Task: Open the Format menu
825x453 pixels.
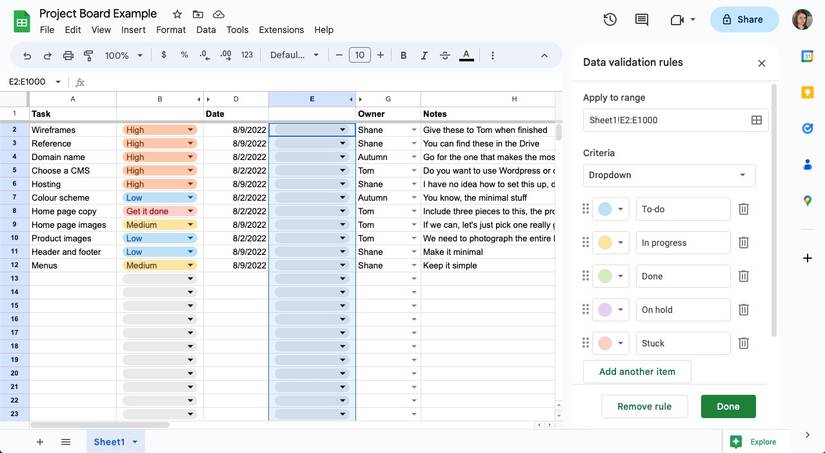Action: [170, 30]
